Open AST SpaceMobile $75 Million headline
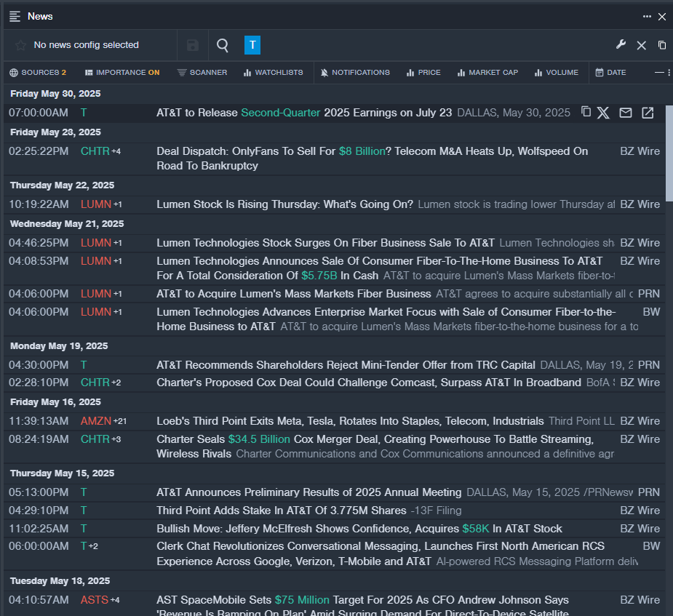The width and height of the screenshot is (673, 616). point(362,606)
